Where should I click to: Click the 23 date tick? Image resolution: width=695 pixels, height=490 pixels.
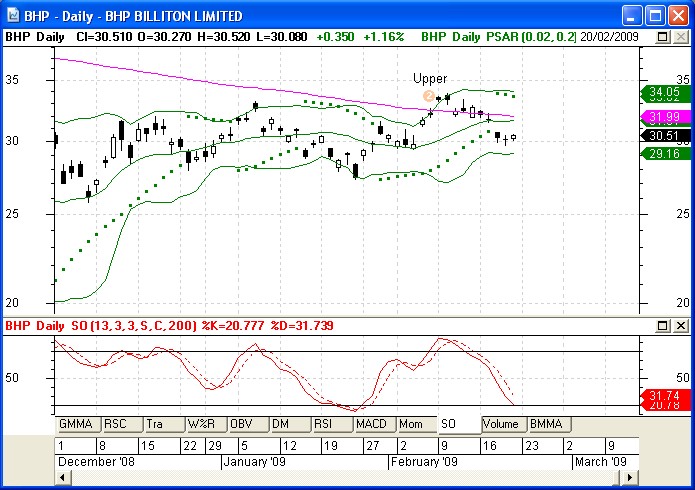532,445
